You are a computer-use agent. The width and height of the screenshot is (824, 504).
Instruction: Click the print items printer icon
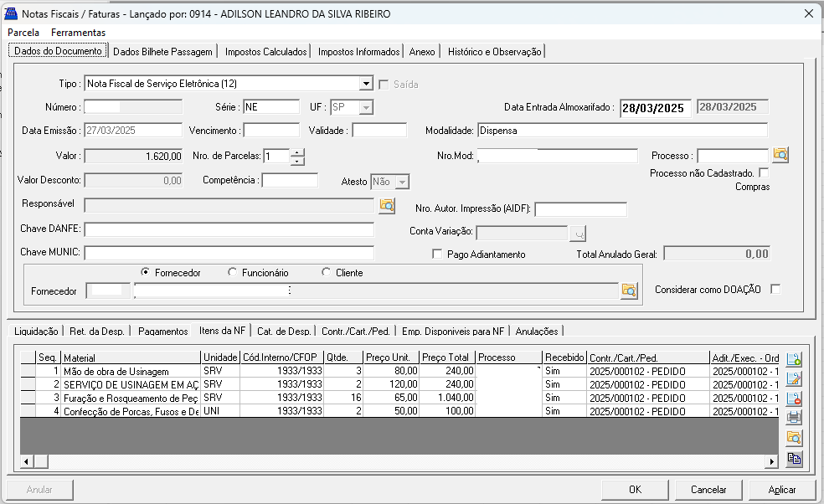point(794,418)
